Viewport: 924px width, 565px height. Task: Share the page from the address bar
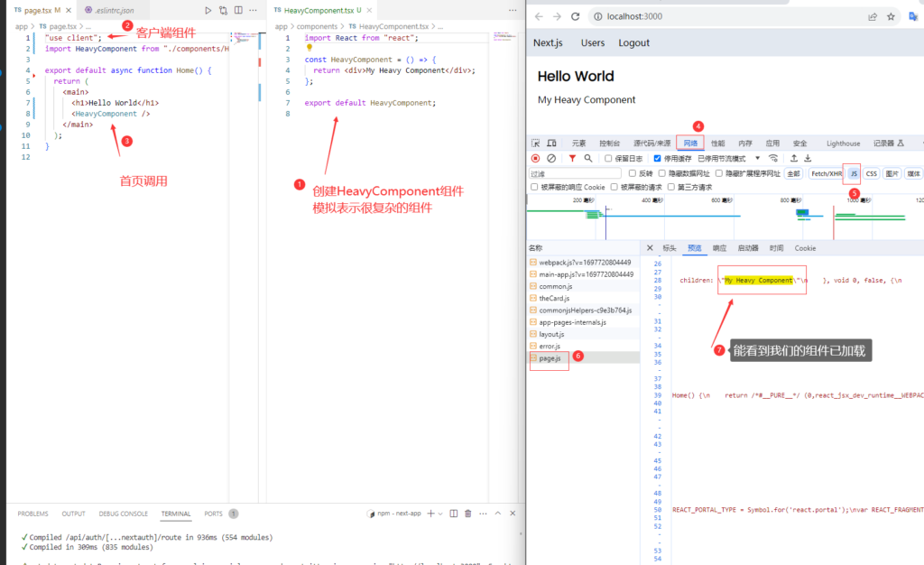[x=873, y=16]
